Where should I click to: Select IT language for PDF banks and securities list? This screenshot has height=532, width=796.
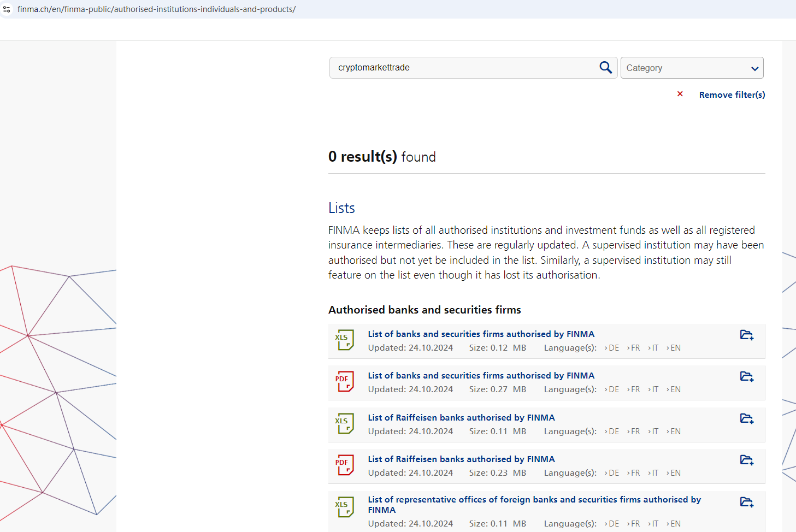coord(653,389)
